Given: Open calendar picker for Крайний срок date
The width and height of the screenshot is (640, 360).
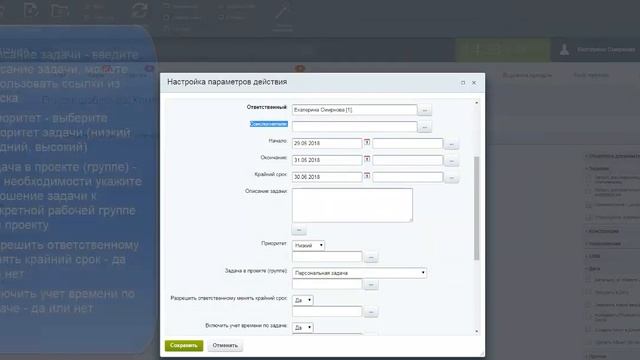Looking at the screenshot, I should pos(367,176).
